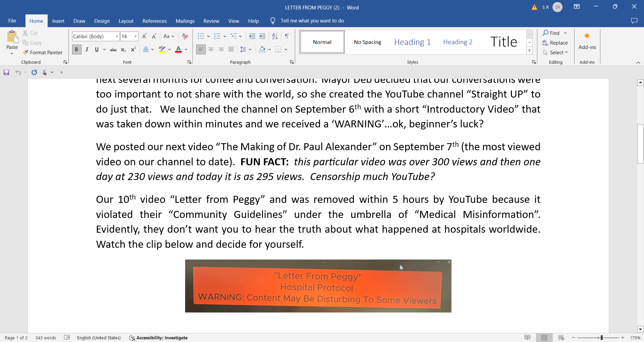Click the Superscript icon
This screenshot has height=342, width=644.
(133, 50)
